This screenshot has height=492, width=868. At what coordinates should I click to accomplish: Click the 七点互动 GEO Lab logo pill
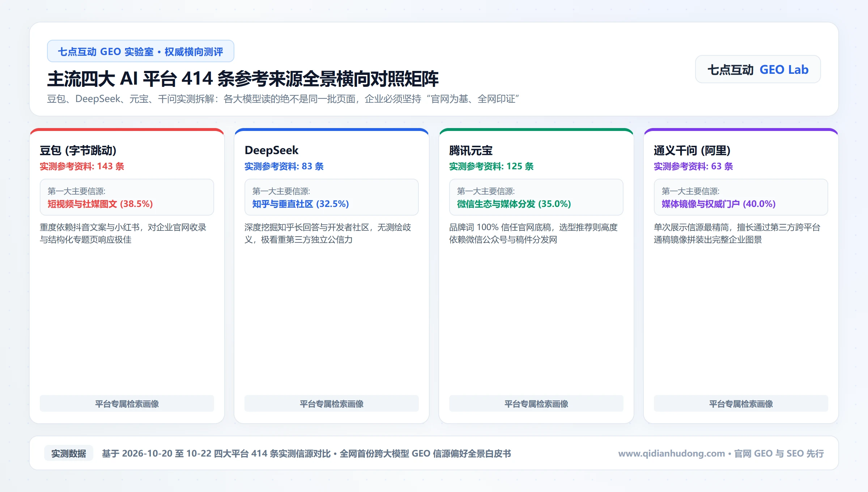coord(758,69)
